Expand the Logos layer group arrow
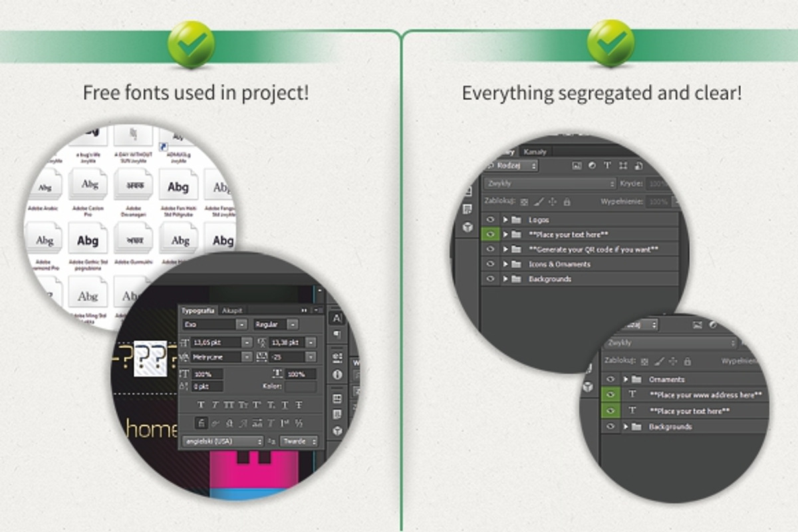Viewport: 798px width, 532px height. coord(505,219)
